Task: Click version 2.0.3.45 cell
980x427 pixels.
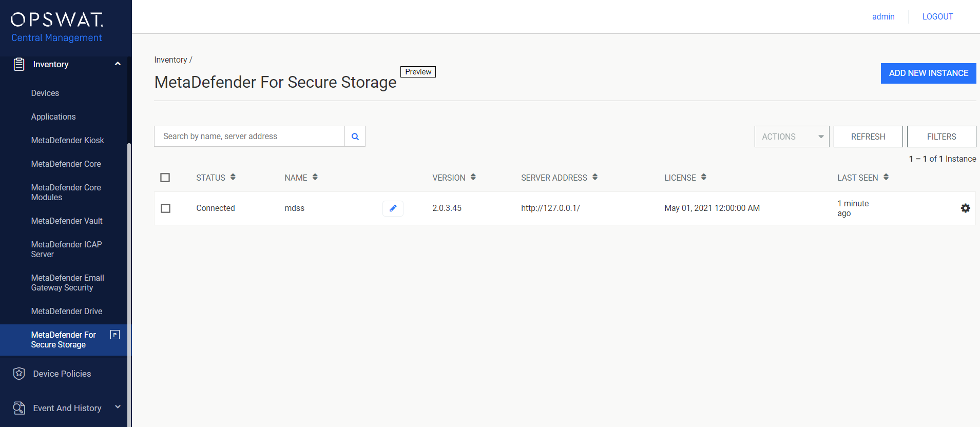Action: pos(447,208)
